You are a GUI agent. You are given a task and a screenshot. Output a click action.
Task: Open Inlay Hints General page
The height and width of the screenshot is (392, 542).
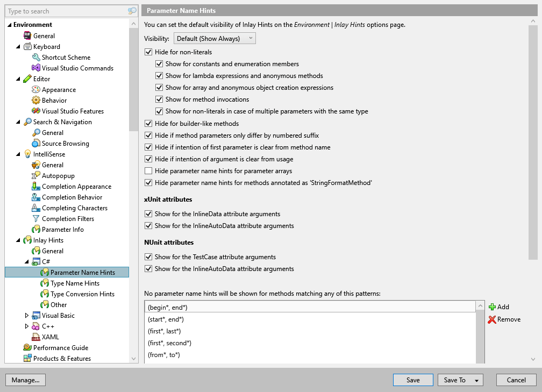[53, 251]
